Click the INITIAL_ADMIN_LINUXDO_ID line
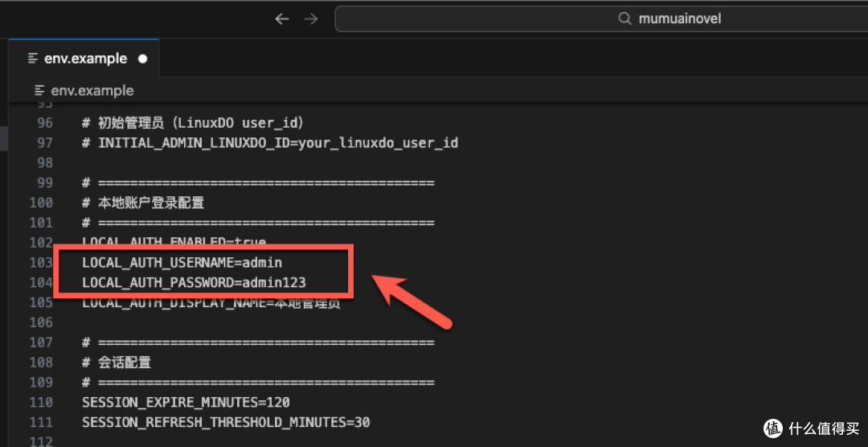The image size is (868, 447). [270, 143]
